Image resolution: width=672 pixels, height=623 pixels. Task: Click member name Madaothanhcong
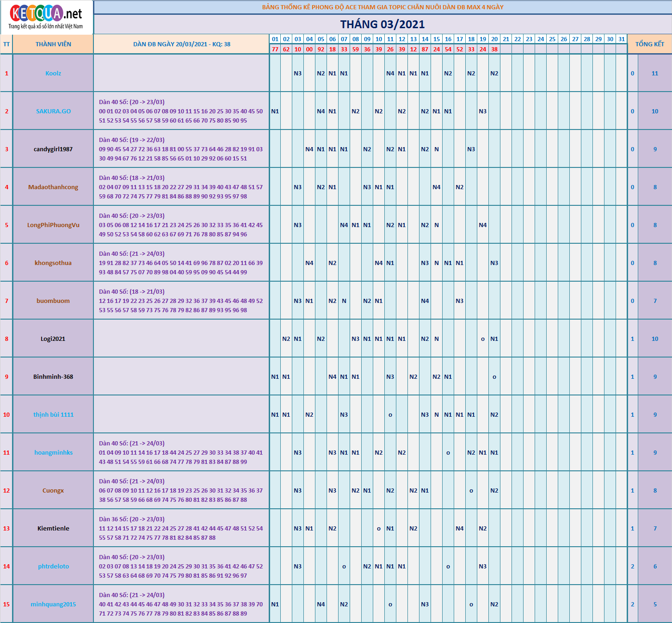click(x=53, y=187)
